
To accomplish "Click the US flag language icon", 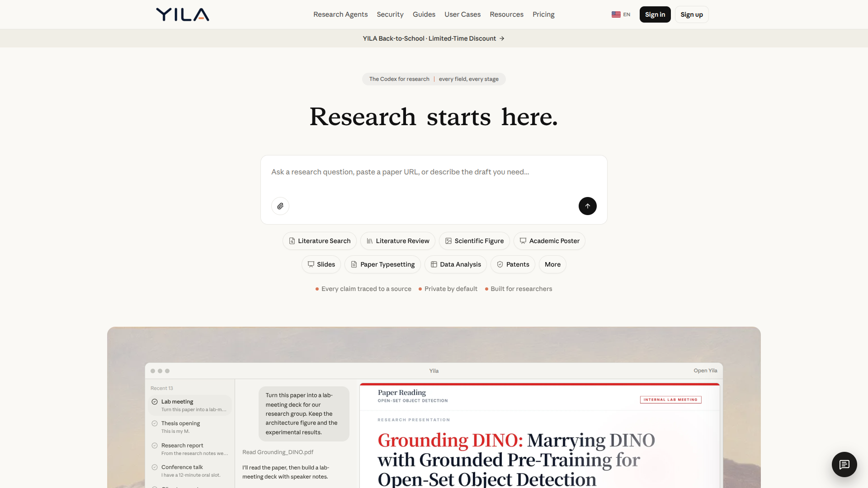I will pyautogui.click(x=616, y=14).
